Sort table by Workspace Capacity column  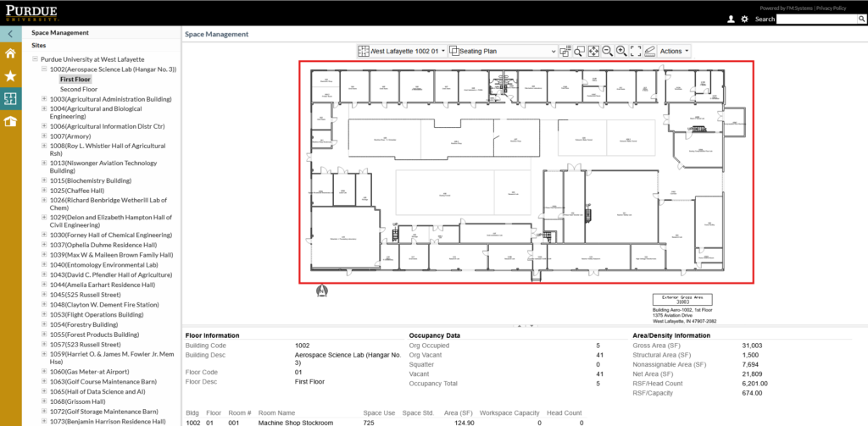pyautogui.click(x=509, y=412)
